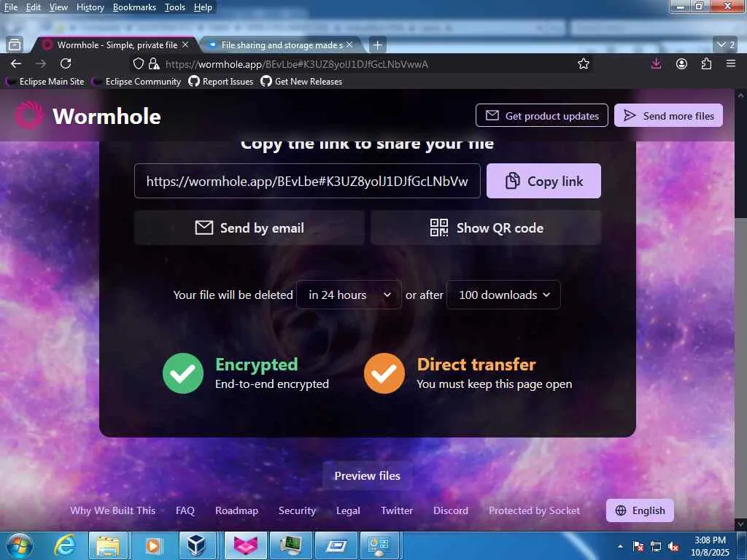This screenshot has height=560, width=747.
Task: Reload the Wormhole page
Action: point(66,64)
